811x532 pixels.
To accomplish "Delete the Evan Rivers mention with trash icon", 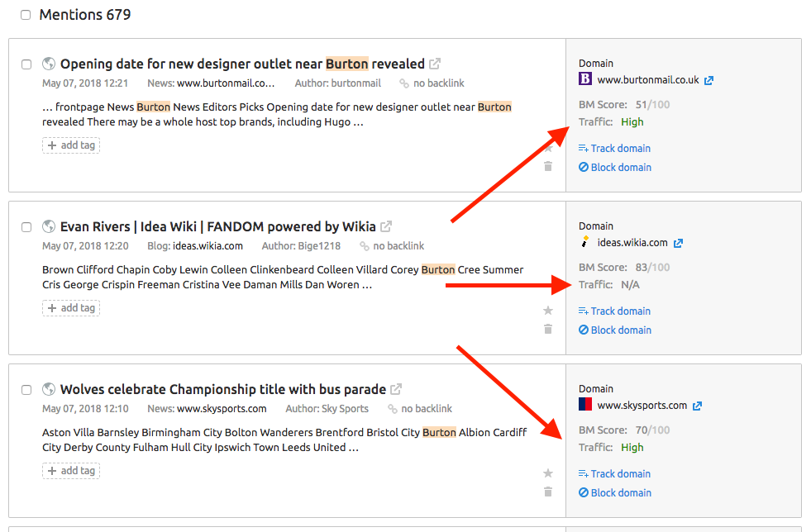I will 548,329.
